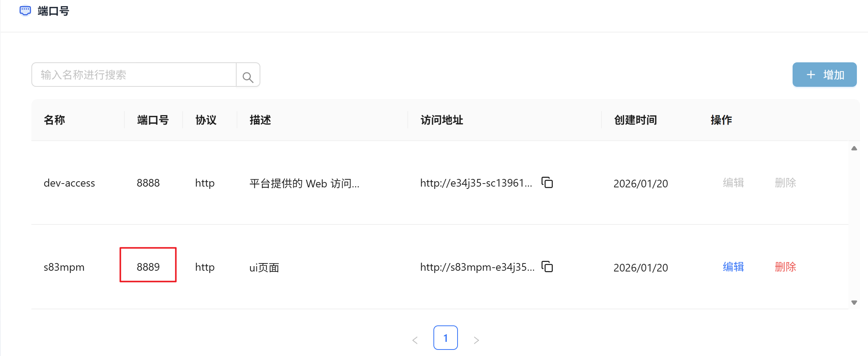The width and height of the screenshot is (868, 356).
Task: Click the 名称 column header
Action: pos(54,120)
